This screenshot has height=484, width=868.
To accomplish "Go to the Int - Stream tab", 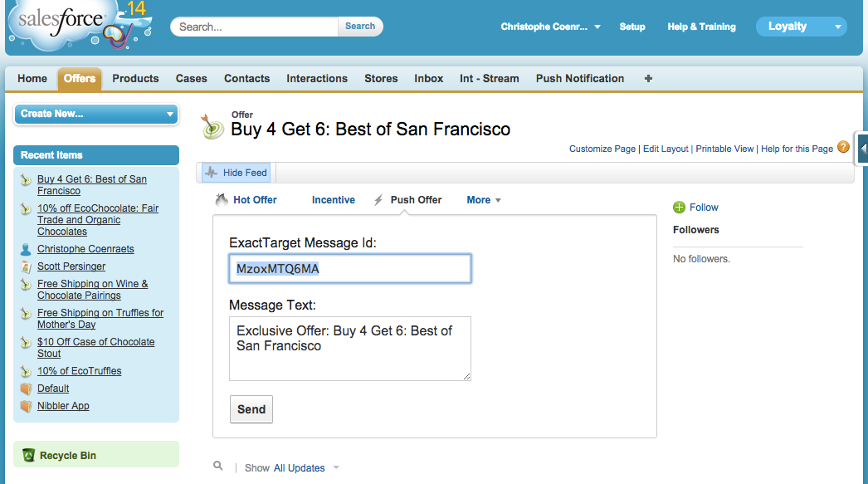I will pyautogui.click(x=490, y=79).
